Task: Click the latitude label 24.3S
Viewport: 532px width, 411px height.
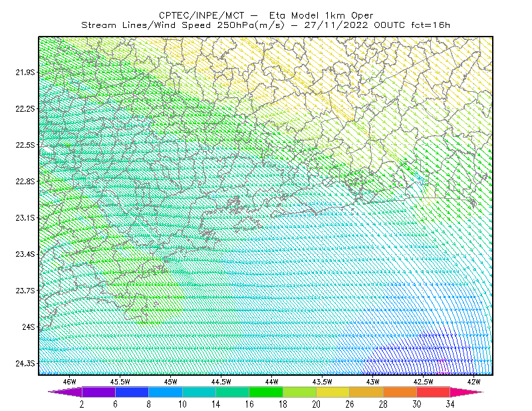Action: pyautogui.click(x=25, y=363)
